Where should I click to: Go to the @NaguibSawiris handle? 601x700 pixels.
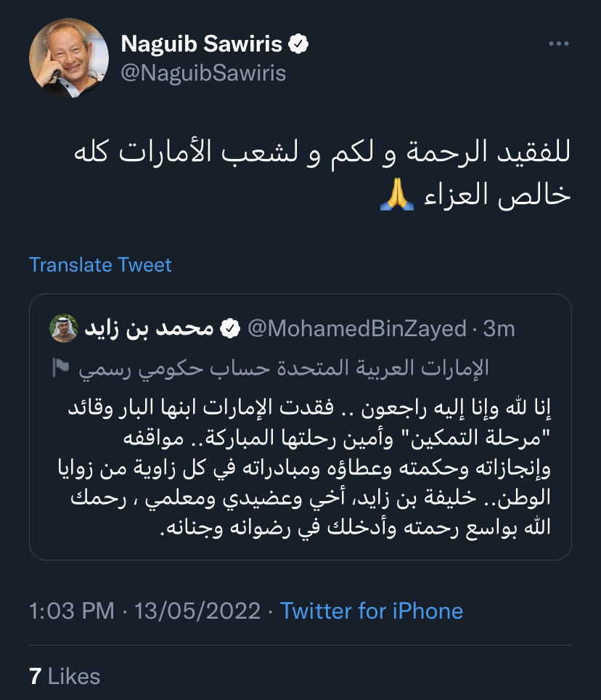coord(203,73)
